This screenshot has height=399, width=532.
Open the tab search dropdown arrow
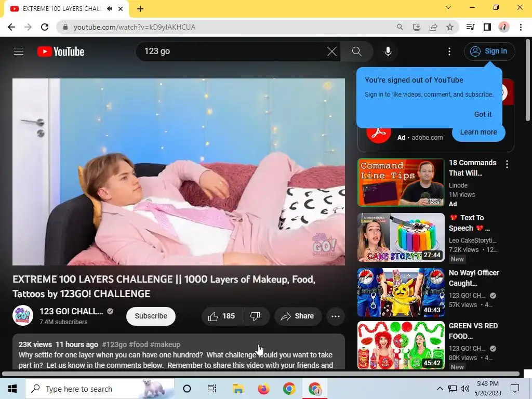tap(448, 7)
